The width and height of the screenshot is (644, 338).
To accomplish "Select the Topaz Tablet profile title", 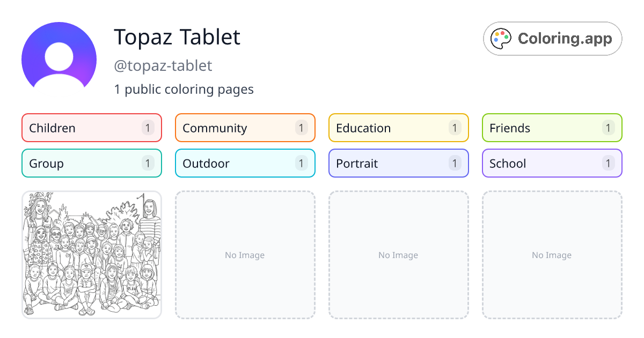I will [x=177, y=38].
